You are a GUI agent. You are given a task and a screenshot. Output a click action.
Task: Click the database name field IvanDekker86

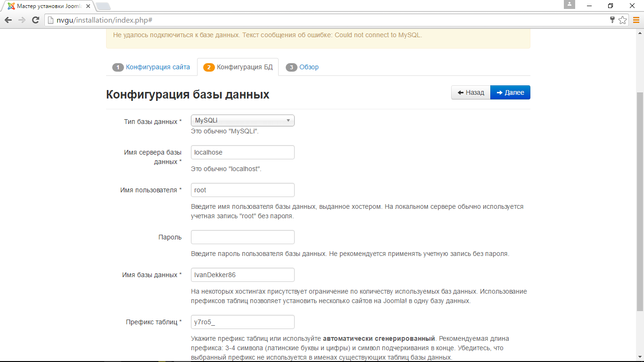[242, 275]
